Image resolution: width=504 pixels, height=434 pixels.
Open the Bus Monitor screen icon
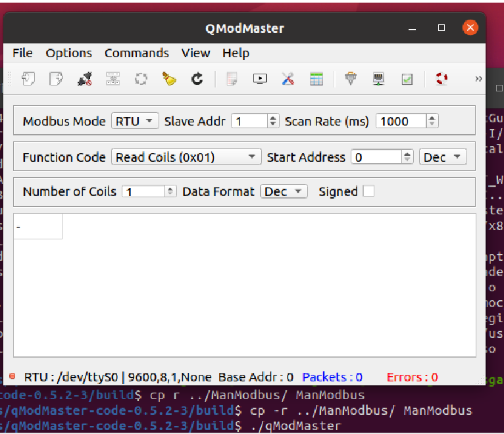260,79
